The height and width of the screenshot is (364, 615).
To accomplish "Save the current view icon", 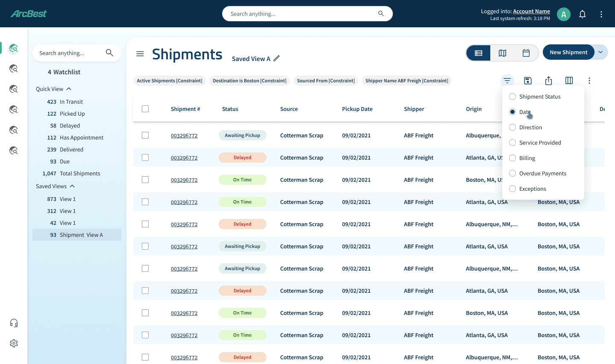I will pyautogui.click(x=528, y=81).
